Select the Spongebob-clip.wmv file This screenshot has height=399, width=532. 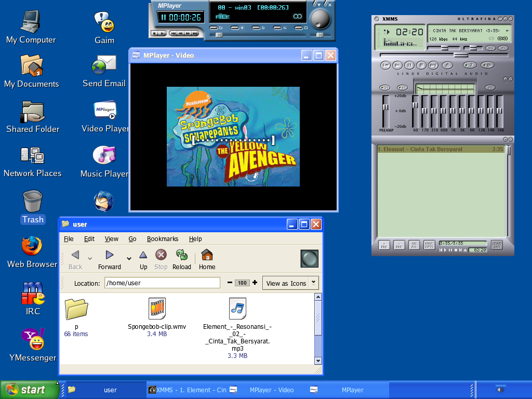click(x=157, y=317)
